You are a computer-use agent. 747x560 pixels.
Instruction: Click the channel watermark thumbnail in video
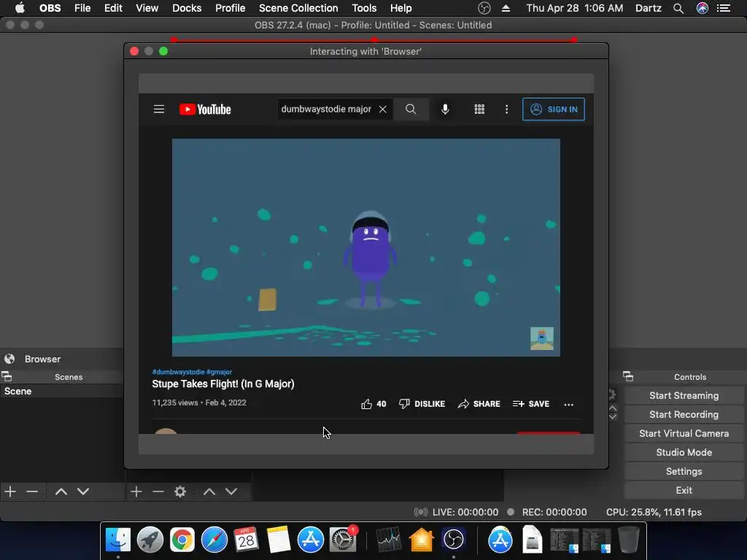point(542,338)
